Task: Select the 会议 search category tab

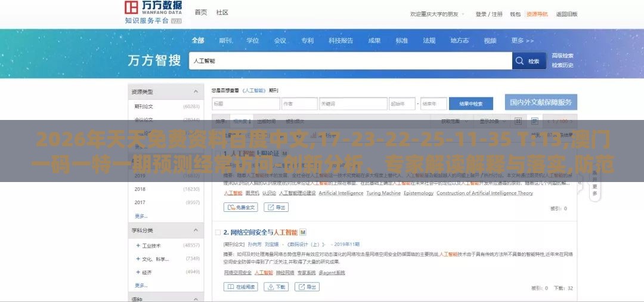Action: (x=280, y=41)
